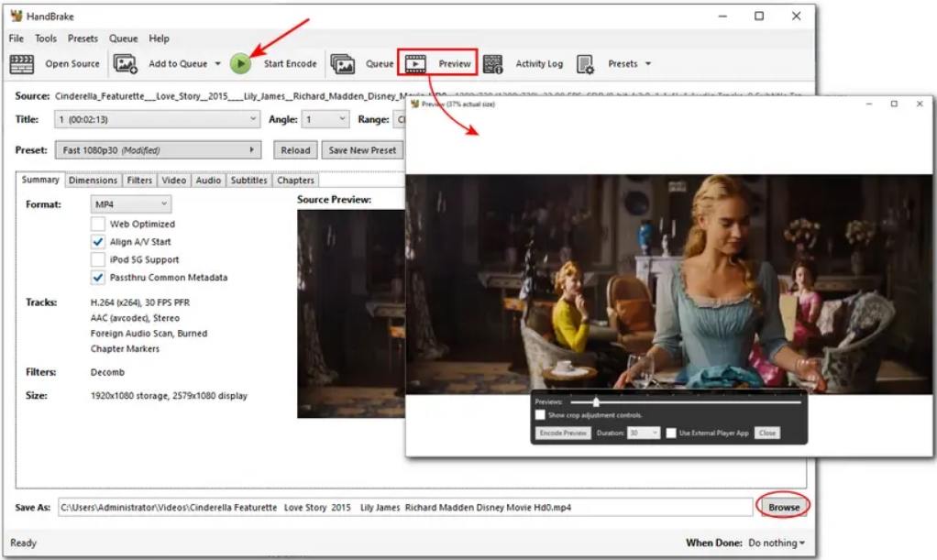Image resolution: width=937 pixels, height=560 pixels.
Task: Open the Queue menu
Action: pos(123,38)
